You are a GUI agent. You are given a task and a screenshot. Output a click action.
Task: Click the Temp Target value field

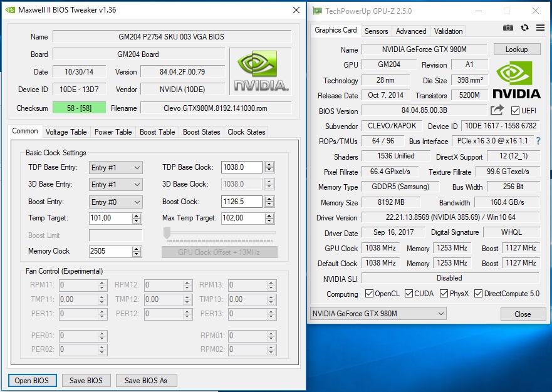(x=111, y=218)
